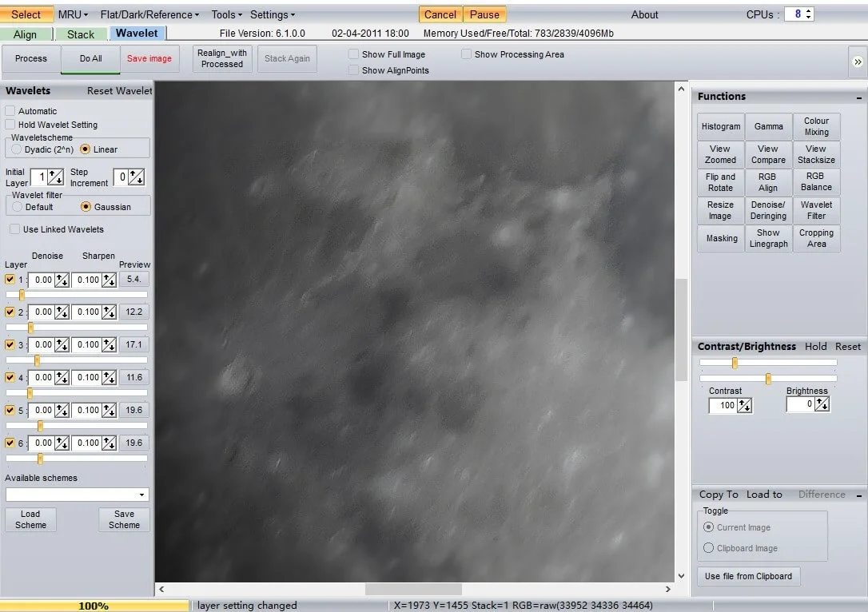
Task: Click the Do All button
Action: pos(91,58)
